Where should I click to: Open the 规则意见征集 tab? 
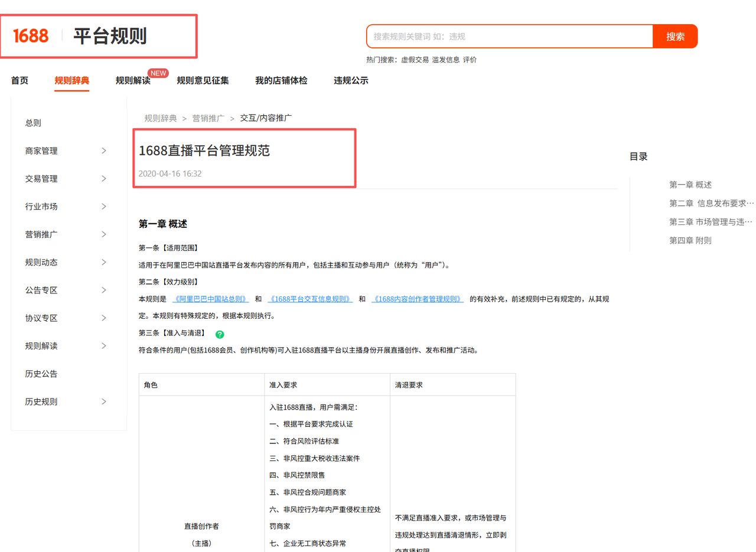tap(203, 81)
